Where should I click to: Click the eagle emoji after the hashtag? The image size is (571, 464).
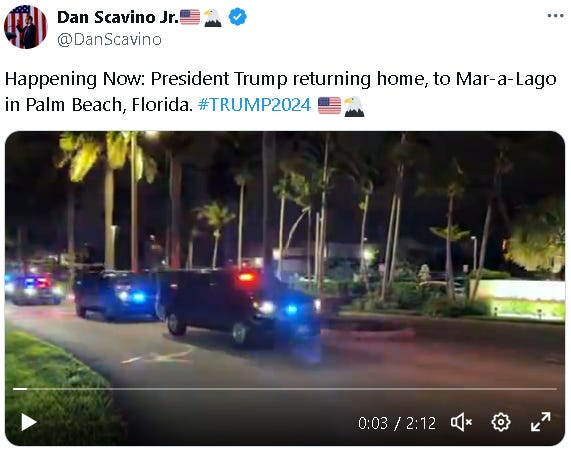[x=354, y=106]
